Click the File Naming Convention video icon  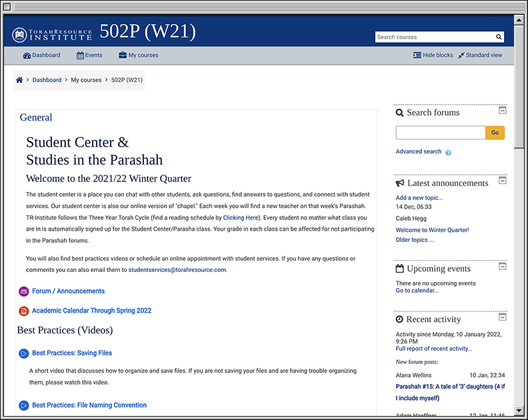[x=24, y=405]
